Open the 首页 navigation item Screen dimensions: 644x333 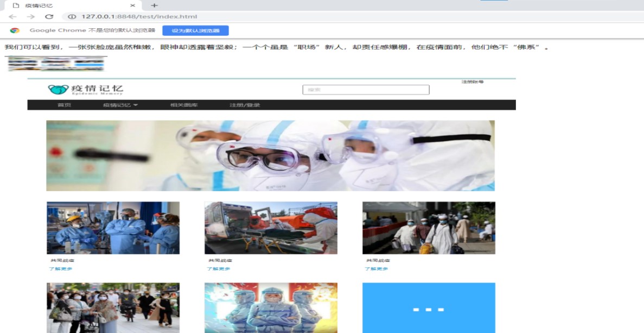click(x=64, y=105)
